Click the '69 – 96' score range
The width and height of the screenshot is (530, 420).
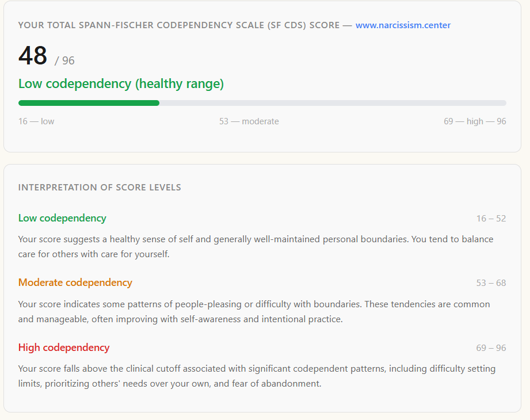(x=491, y=348)
